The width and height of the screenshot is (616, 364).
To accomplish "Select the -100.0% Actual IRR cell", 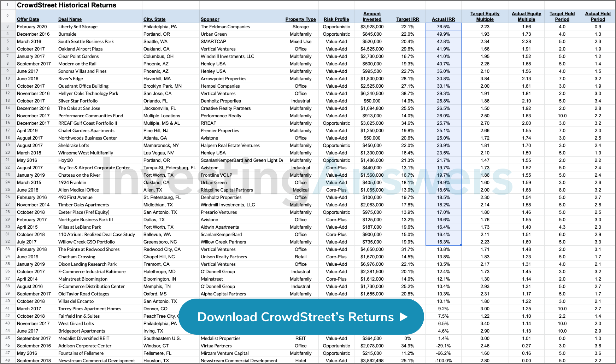I will click(444, 360).
